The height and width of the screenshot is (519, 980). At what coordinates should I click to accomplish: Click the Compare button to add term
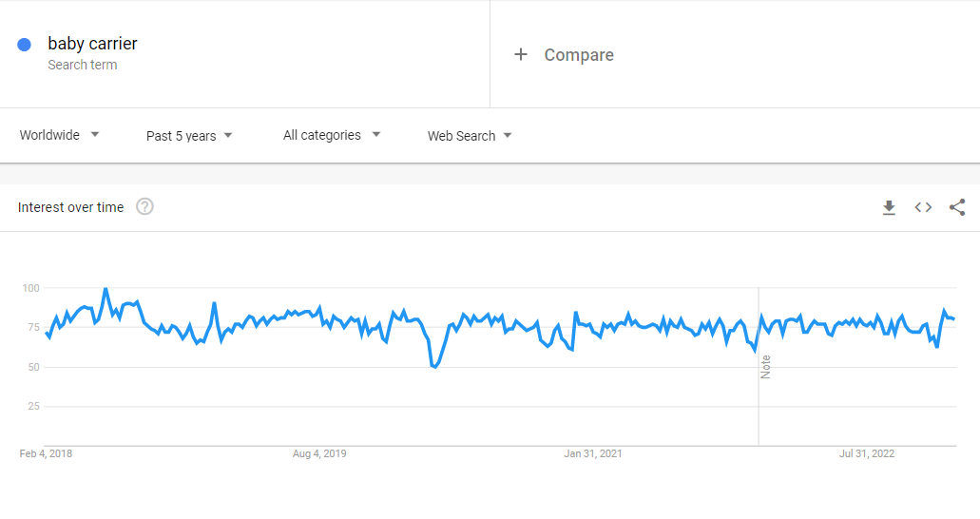coord(578,55)
